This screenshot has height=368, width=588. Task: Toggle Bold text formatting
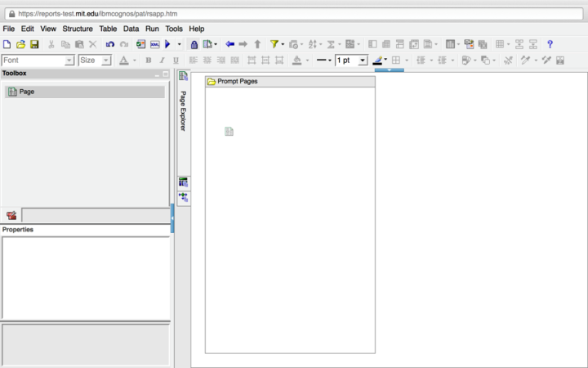click(x=148, y=61)
